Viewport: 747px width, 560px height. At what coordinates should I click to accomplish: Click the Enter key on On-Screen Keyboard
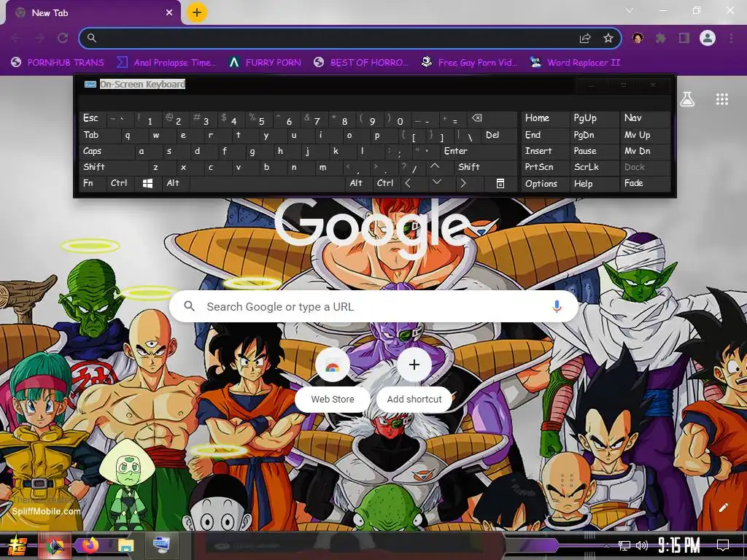pyautogui.click(x=478, y=151)
